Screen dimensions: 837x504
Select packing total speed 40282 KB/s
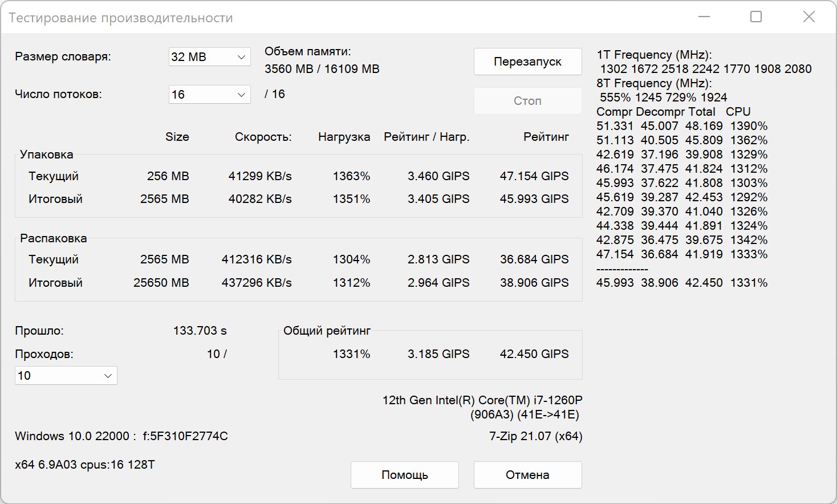260,199
